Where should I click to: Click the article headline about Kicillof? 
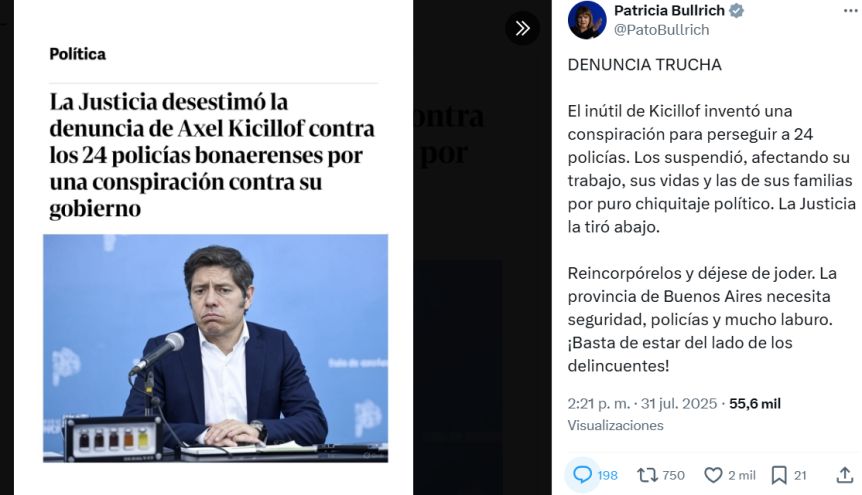[x=212, y=155]
